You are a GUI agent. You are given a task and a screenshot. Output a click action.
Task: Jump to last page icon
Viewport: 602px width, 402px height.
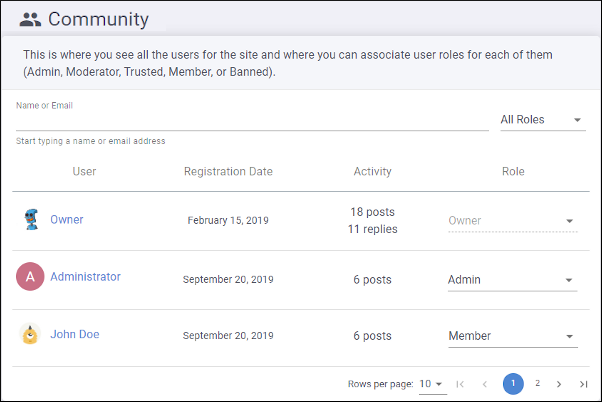pos(583,384)
